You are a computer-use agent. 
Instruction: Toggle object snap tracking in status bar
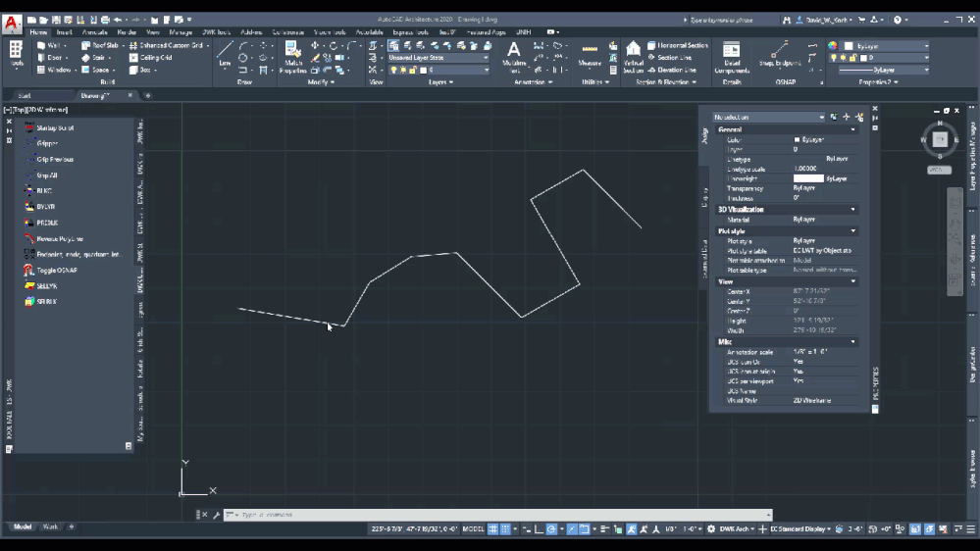tap(572, 529)
